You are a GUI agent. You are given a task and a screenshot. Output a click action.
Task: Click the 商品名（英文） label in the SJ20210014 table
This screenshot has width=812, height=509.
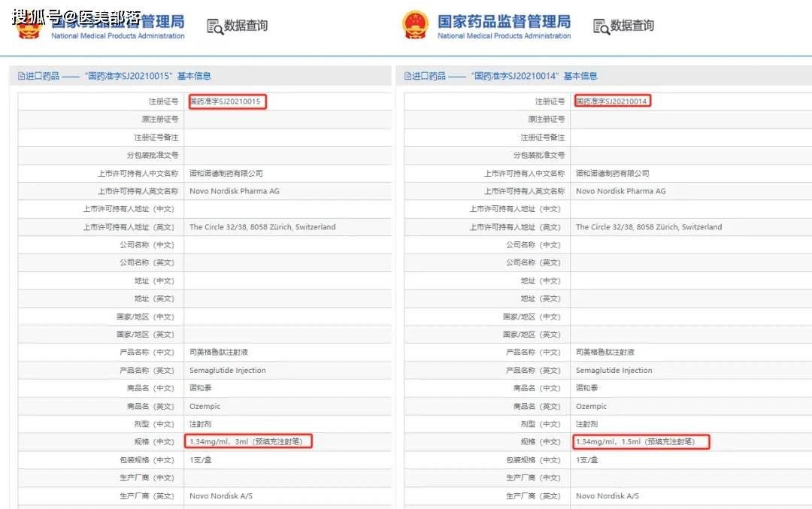pos(537,407)
